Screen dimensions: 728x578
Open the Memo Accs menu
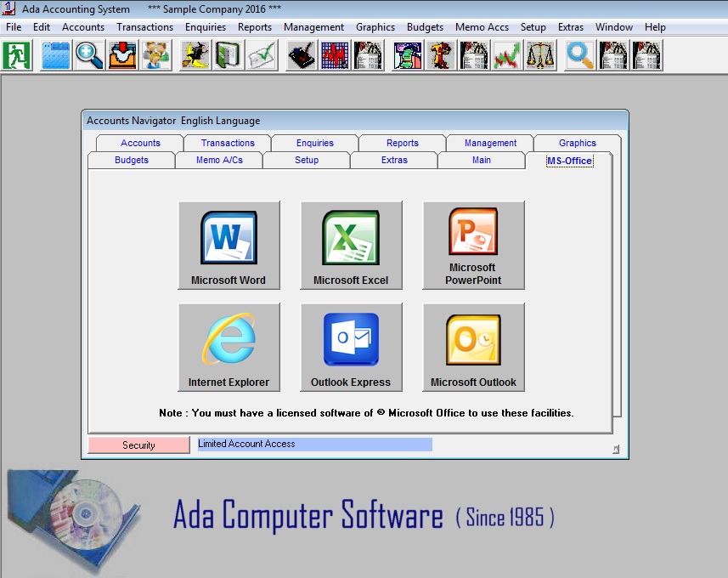482,27
